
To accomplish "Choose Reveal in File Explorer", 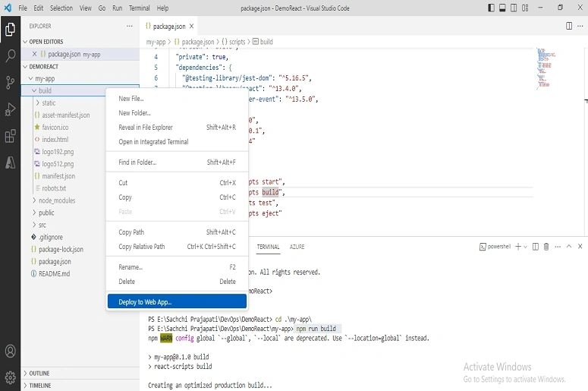I will (x=177, y=128).
